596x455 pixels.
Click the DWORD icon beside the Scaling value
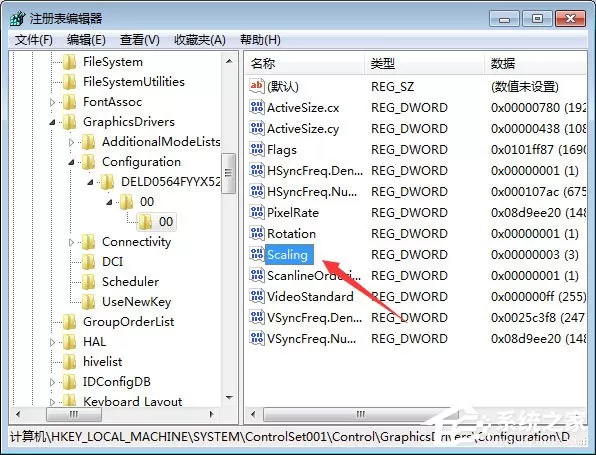coord(257,254)
